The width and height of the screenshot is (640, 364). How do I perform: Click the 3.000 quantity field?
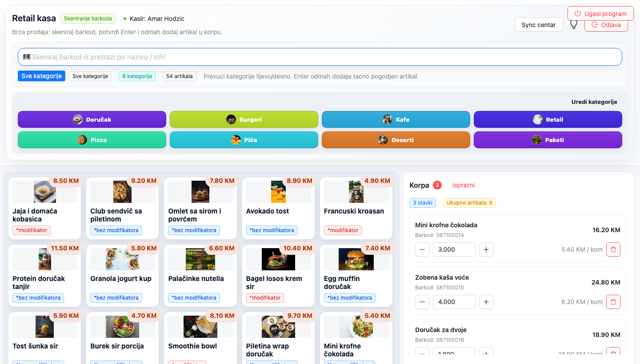click(x=454, y=249)
